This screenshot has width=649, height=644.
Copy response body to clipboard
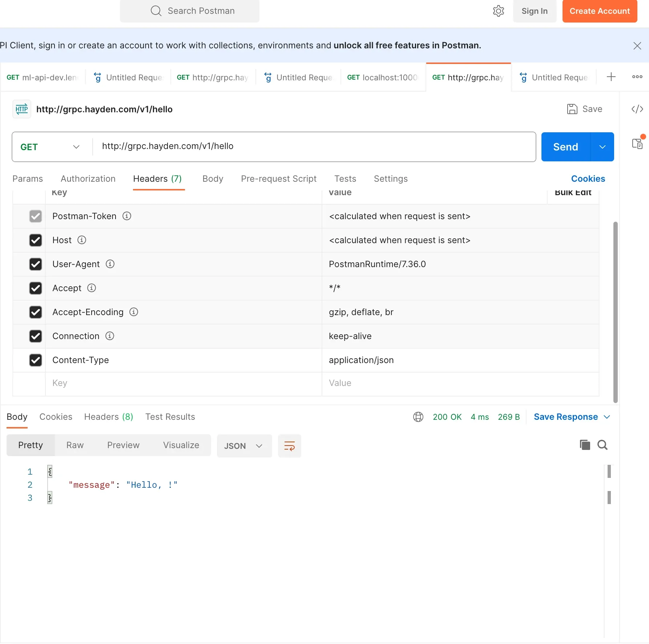[585, 445]
